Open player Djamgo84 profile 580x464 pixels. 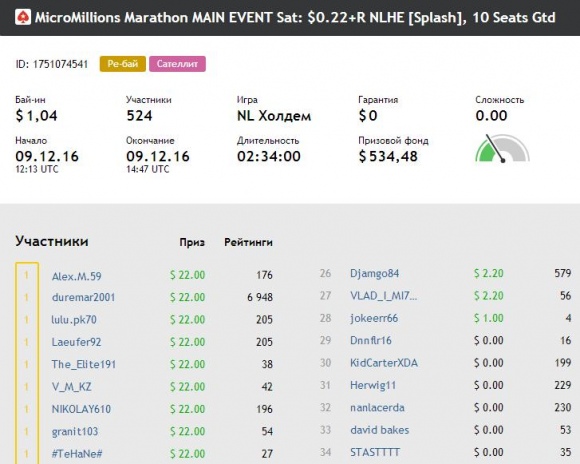[374, 274]
